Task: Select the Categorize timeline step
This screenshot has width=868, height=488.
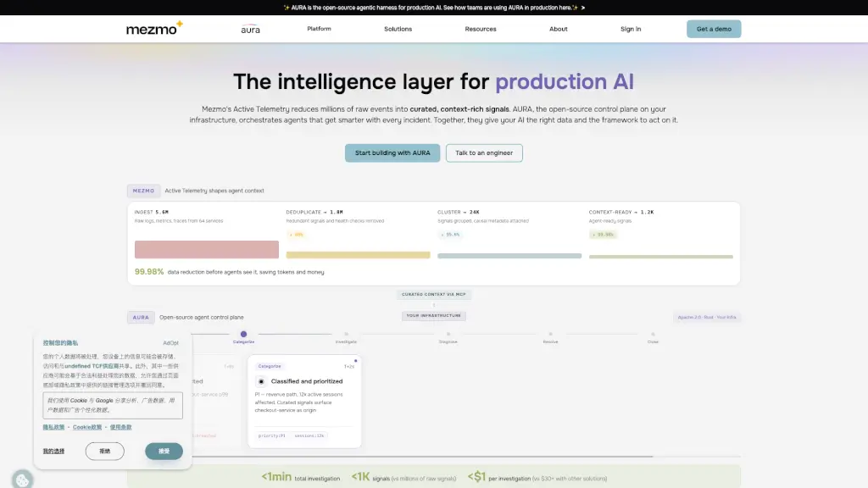Action: pos(243,337)
